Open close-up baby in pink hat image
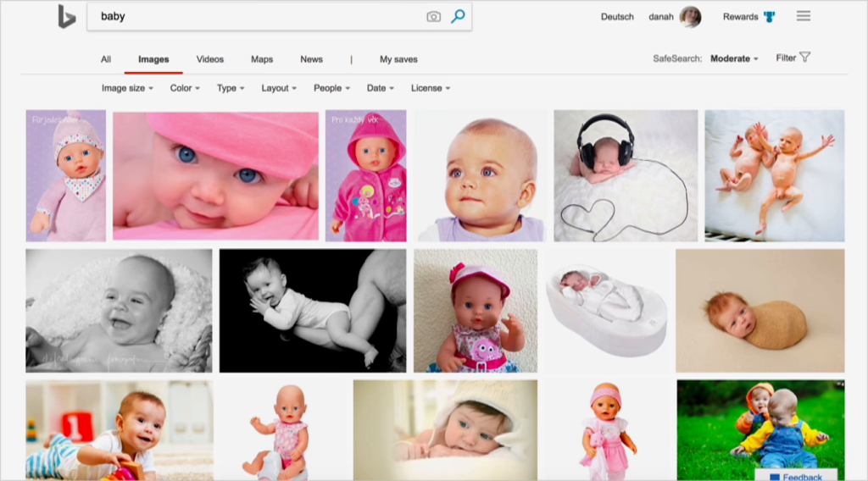This screenshot has height=481, width=868. pyautogui.click(x=216, y=176)
